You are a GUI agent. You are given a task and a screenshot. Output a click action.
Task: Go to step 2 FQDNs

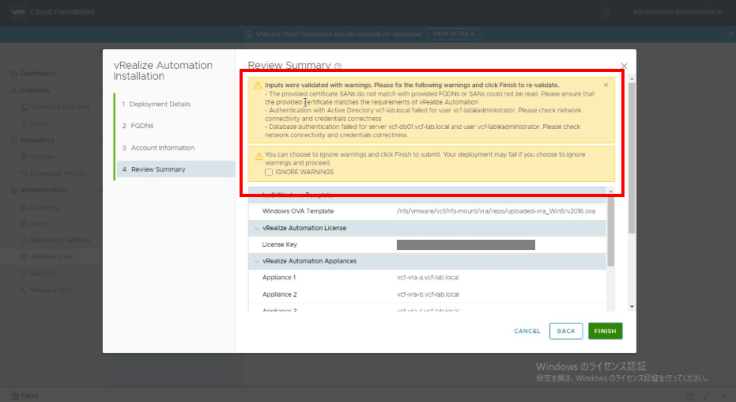point(138,125)
